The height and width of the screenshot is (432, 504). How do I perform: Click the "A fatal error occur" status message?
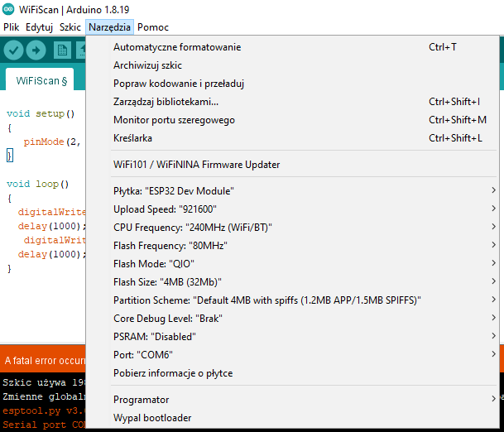45,361
